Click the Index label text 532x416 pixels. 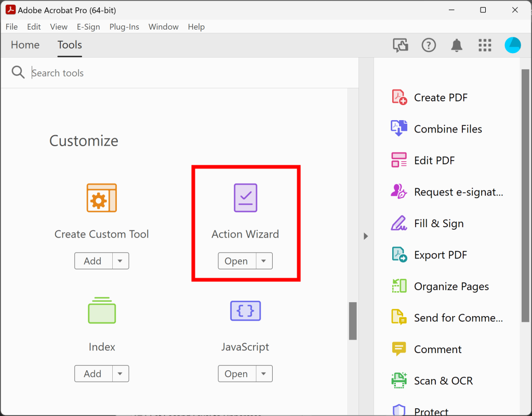102,347
